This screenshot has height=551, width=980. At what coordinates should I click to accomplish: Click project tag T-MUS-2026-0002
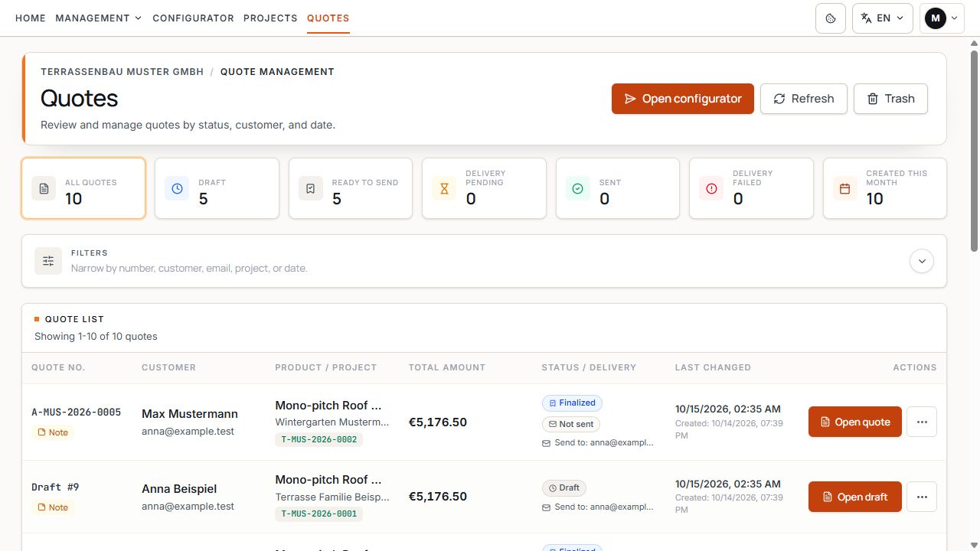tap(318, 439)
